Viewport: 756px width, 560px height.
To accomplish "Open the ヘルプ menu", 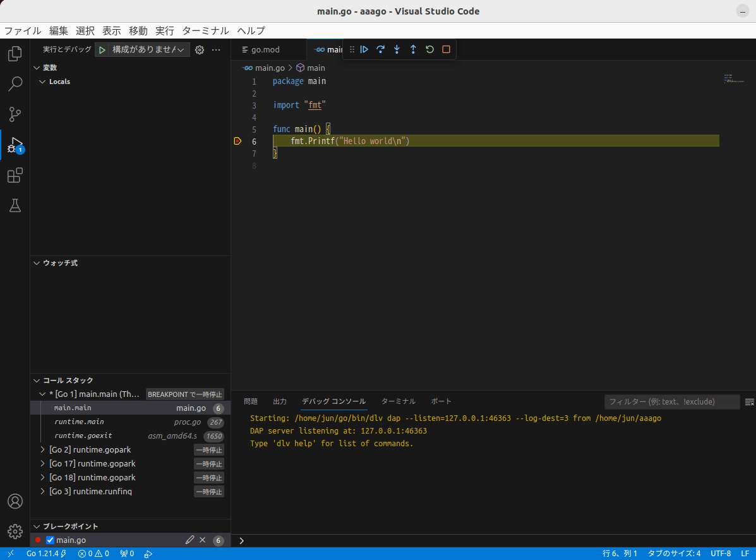I will pyautogui.click(x=251, y=31).
